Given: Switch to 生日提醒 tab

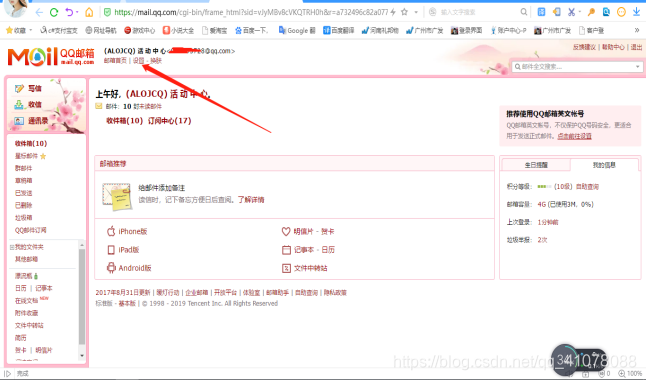Looking at the screenshot, I should [x=536, y=165].
